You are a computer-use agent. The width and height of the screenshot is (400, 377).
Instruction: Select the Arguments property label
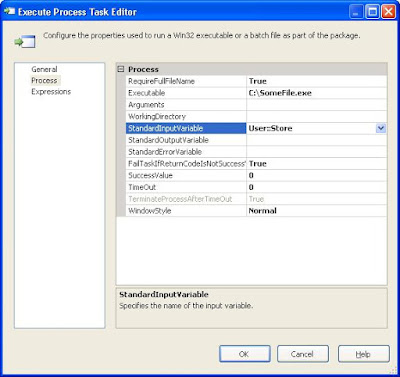pos(146,105)
